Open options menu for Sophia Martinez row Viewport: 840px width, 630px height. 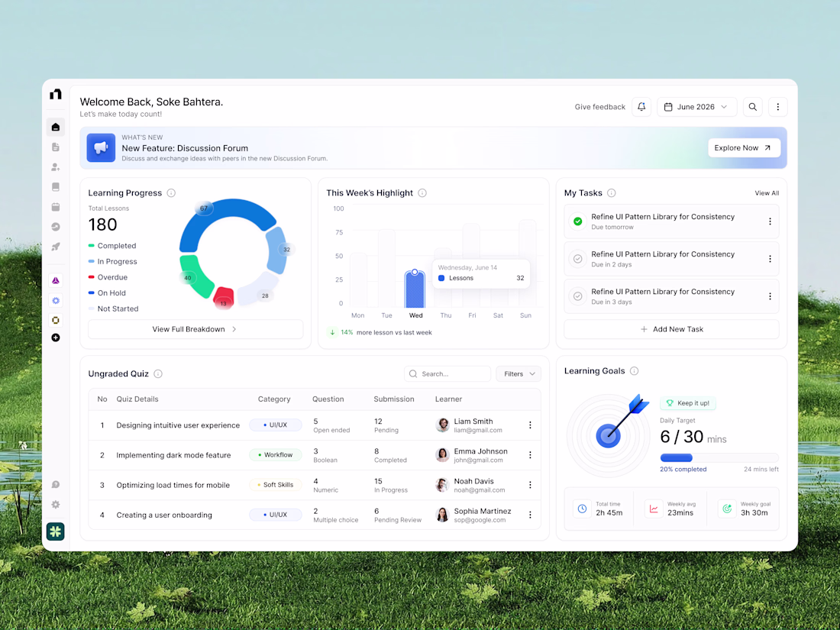531,515
